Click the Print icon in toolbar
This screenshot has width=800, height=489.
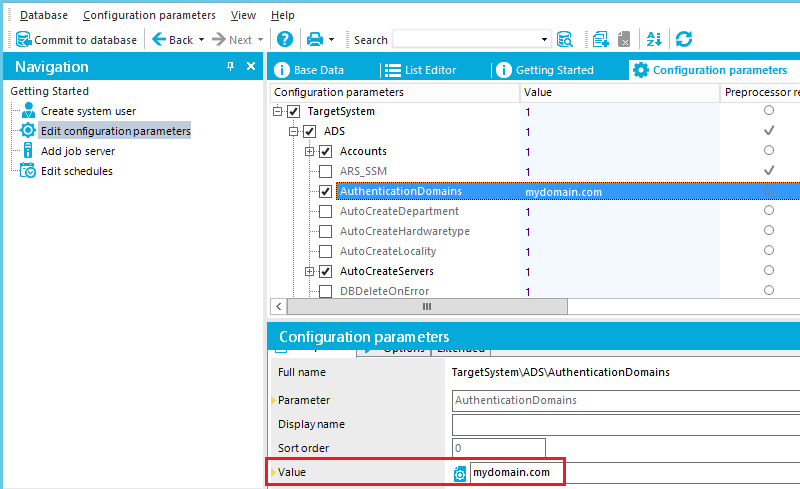click(x=315, y=40)
